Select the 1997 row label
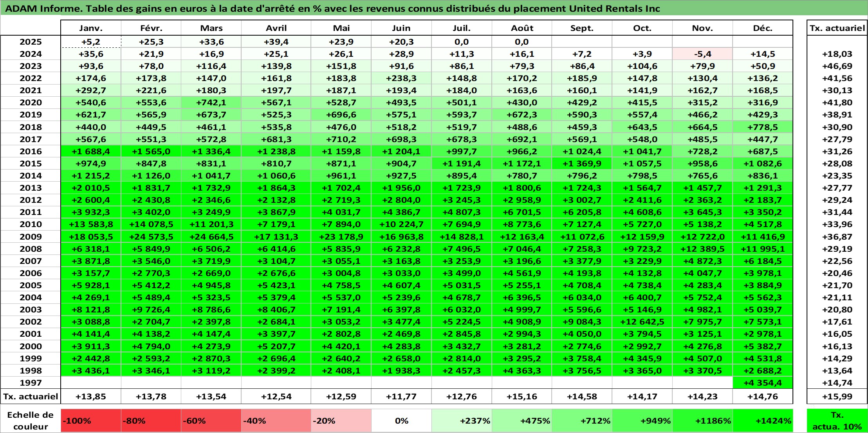This screenshot has height=433, width=868. [x=31, y=382]
